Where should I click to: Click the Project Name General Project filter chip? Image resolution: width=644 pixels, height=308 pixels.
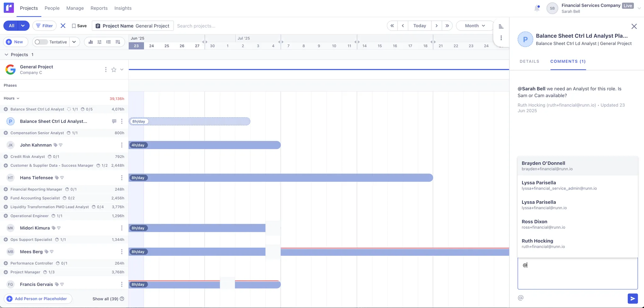pos(133,26)
